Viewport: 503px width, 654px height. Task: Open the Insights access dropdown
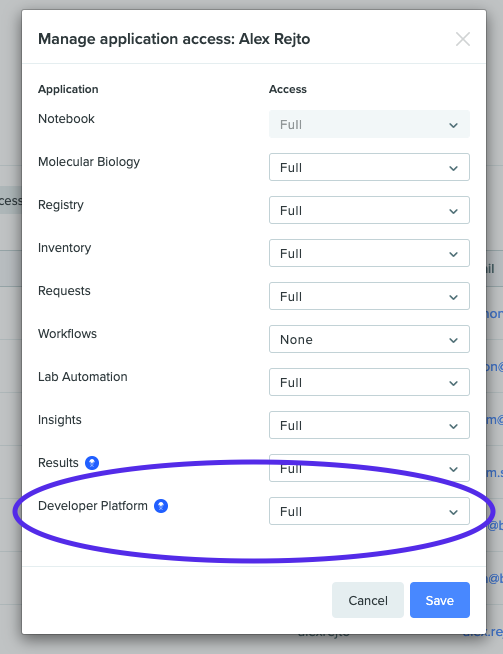[369, 425]
